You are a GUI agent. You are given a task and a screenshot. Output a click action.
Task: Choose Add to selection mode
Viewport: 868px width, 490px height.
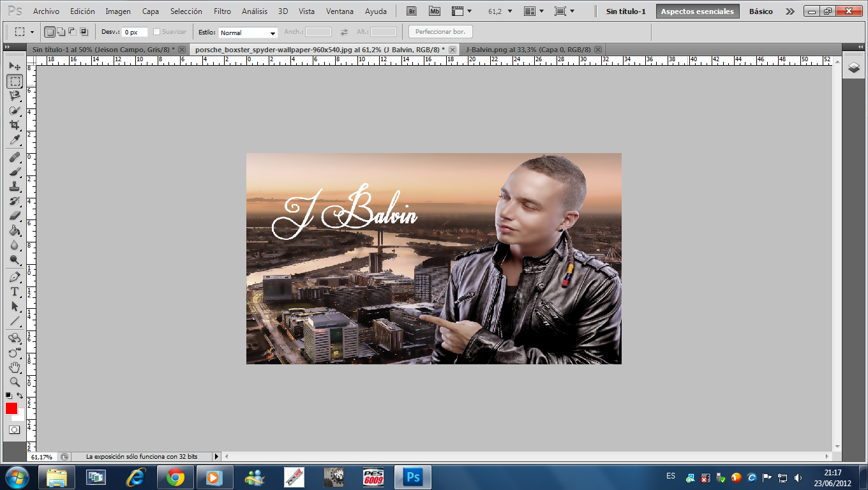61,32
